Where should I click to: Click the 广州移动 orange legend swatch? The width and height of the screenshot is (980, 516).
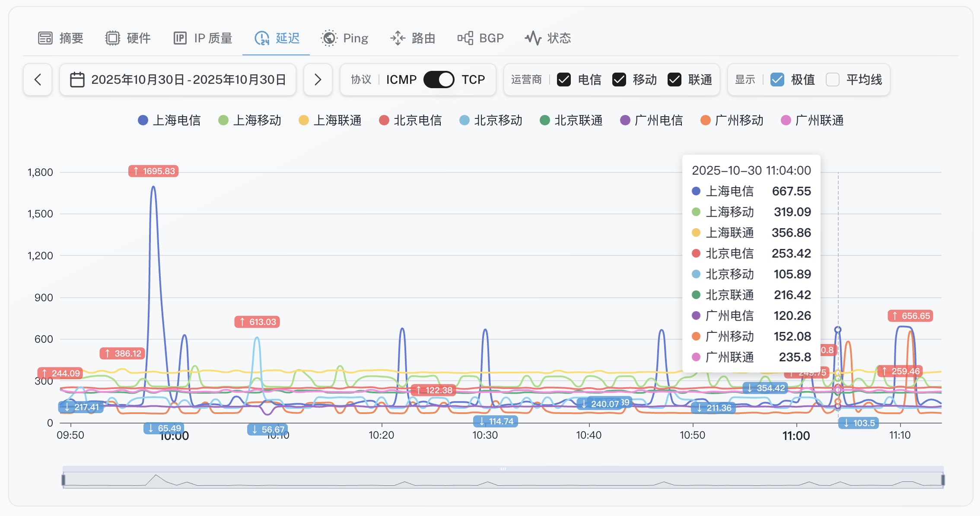(x=705, y=120)
